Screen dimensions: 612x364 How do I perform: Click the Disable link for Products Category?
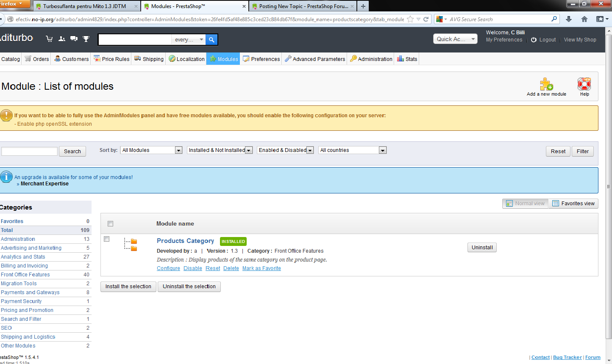coord(193,268)
